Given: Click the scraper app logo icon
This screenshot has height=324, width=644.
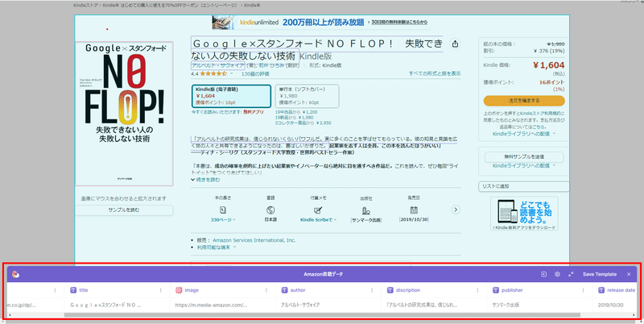Looking at the screenshot, I should tap(15, 274).
